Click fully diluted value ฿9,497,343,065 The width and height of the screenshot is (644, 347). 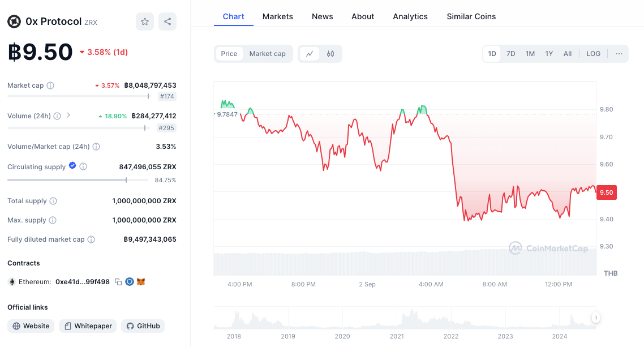pos(150,239)
